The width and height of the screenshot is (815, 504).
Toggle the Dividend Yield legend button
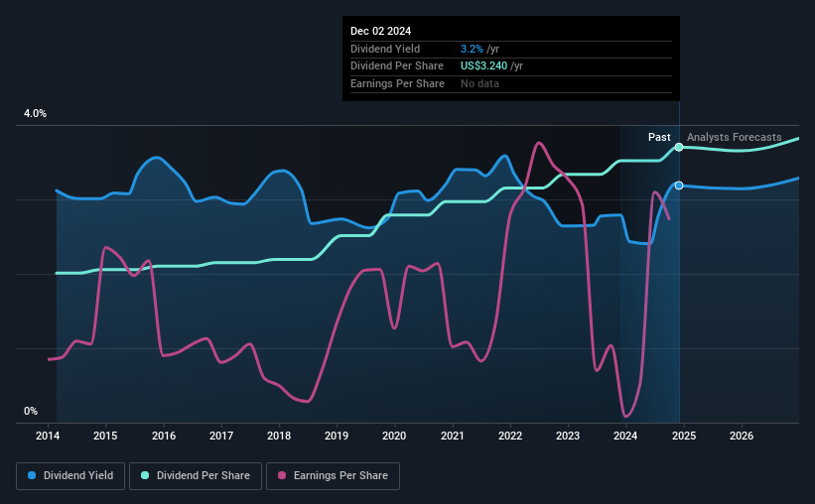tap(70, 476)
